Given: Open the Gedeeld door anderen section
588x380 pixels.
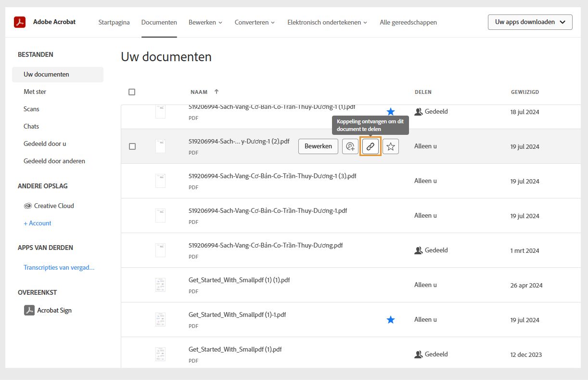Looking at the screenshot, I should tap(54, 161).
